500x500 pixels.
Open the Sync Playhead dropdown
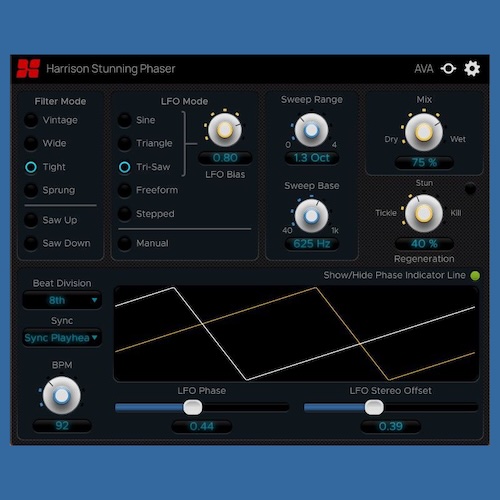tap(62, 338)
